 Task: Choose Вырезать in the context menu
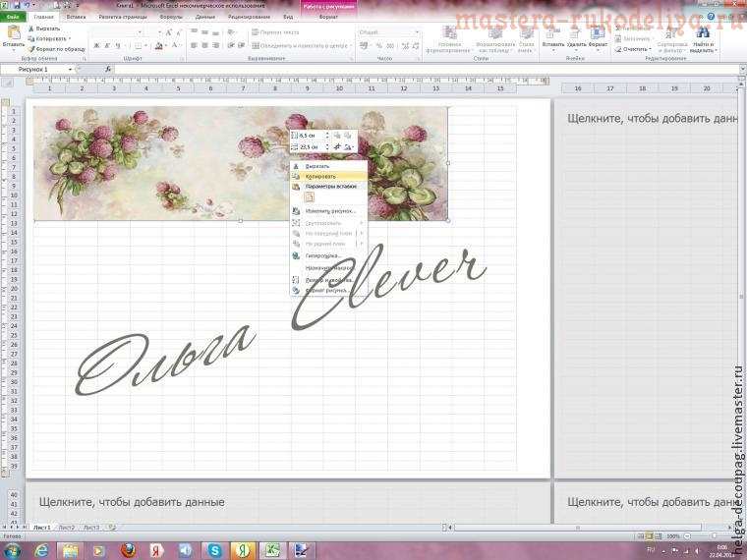pos(328,166)
